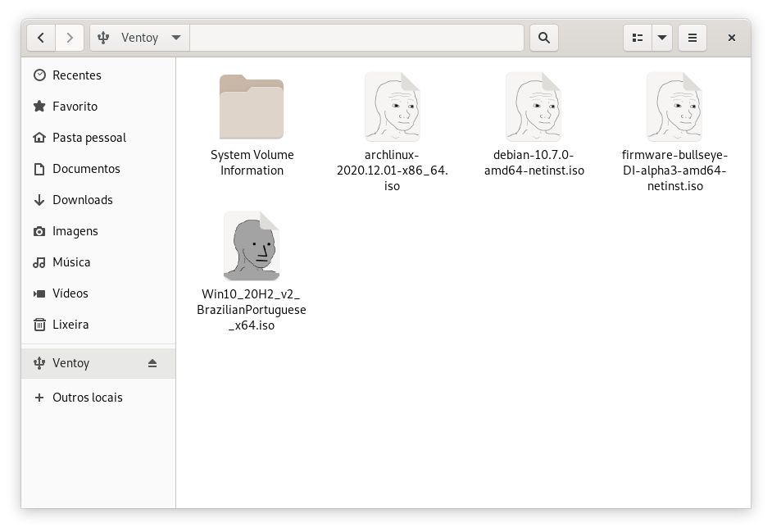Expand the Ventoy path dropdown

pyautogui.click(x=176, y=38)
